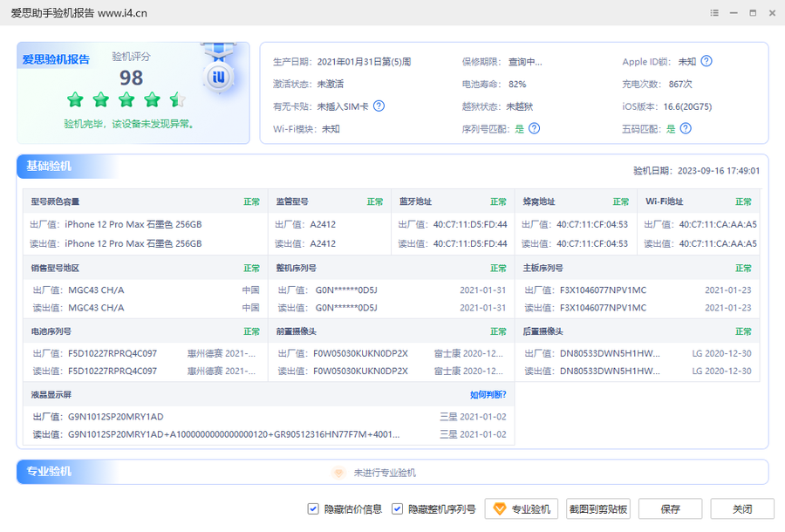Click 后置摄像头 读出值 DN80533DWN5H1HW...

pyautogui.click(x=610, y=371)
